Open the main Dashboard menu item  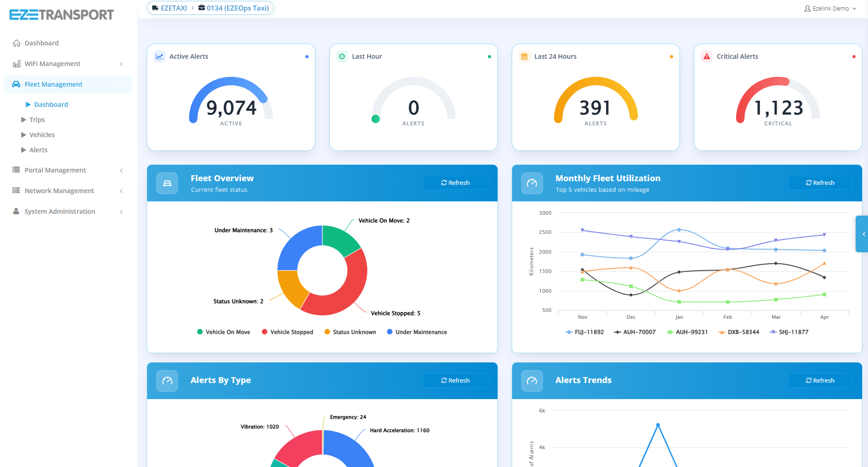pos(69,43)
